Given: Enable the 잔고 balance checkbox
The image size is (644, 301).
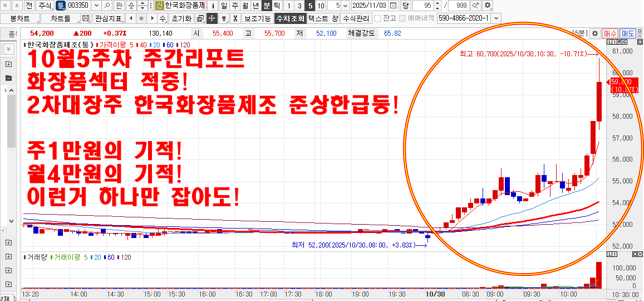Looking at the screenshot, I should click(x=377, y=18).
